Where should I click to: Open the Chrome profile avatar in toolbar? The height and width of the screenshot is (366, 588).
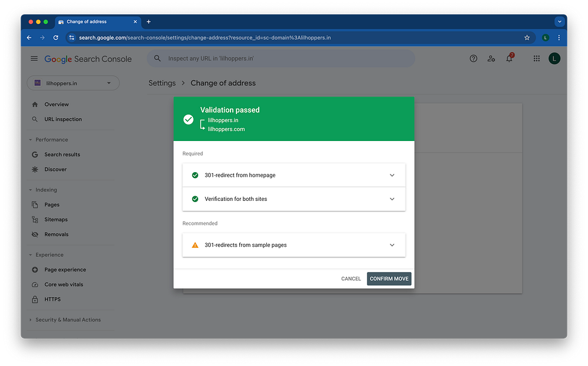[545, 38]
